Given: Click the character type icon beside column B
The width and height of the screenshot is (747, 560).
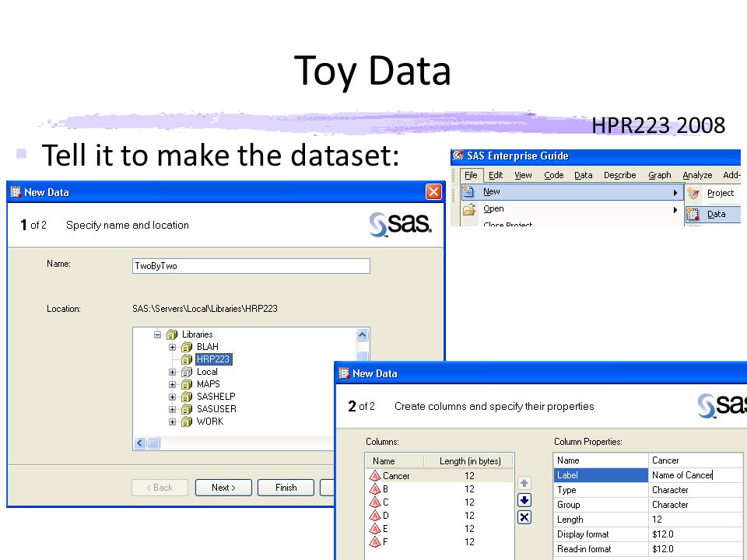Looking at the screenshot, I should click(375, 489).
